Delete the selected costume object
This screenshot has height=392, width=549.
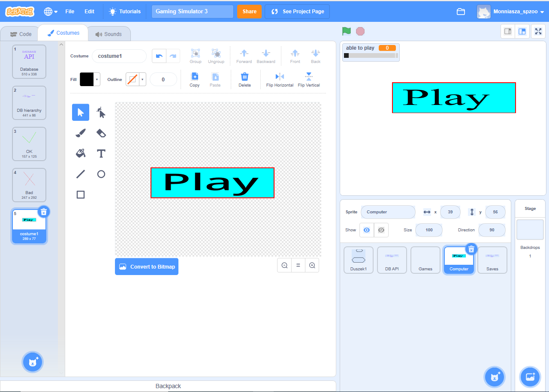pyautogui.click(x=244, y=80)
